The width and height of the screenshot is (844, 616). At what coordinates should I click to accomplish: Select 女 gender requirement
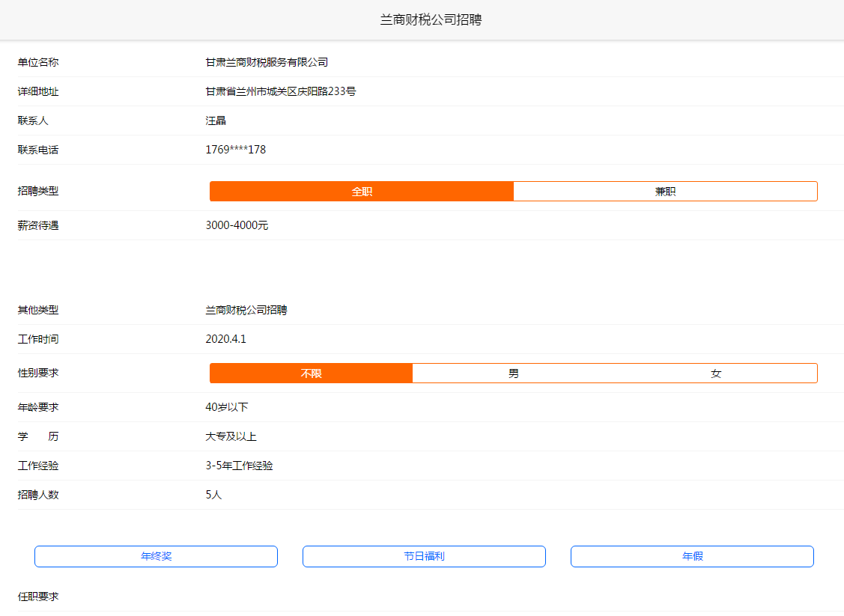click(716, 373)
